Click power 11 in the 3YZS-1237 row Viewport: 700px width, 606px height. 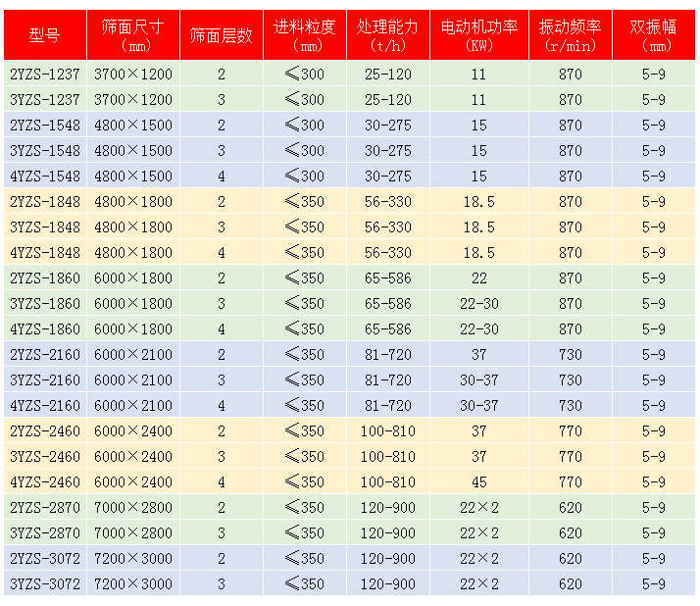(478, 99)
